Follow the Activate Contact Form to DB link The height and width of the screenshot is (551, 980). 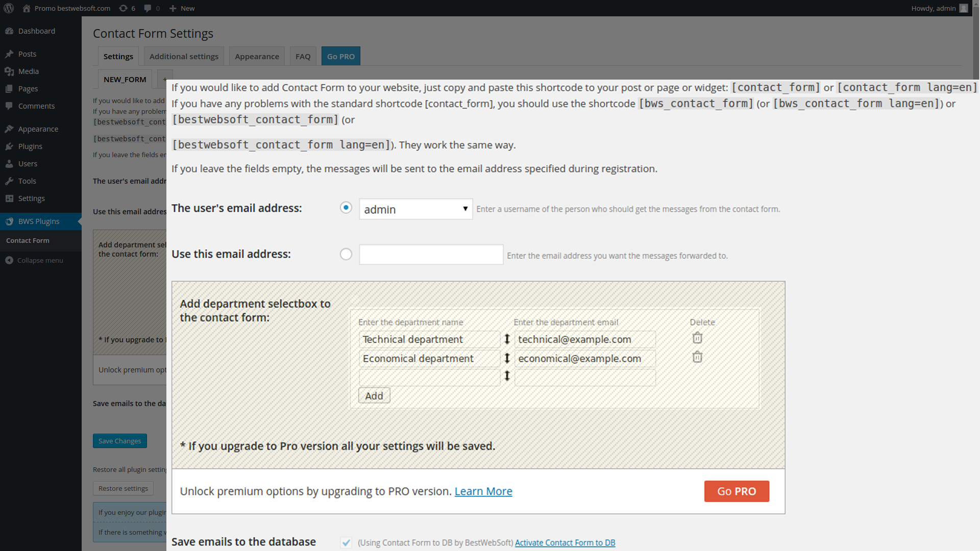[x=565, y=543]
